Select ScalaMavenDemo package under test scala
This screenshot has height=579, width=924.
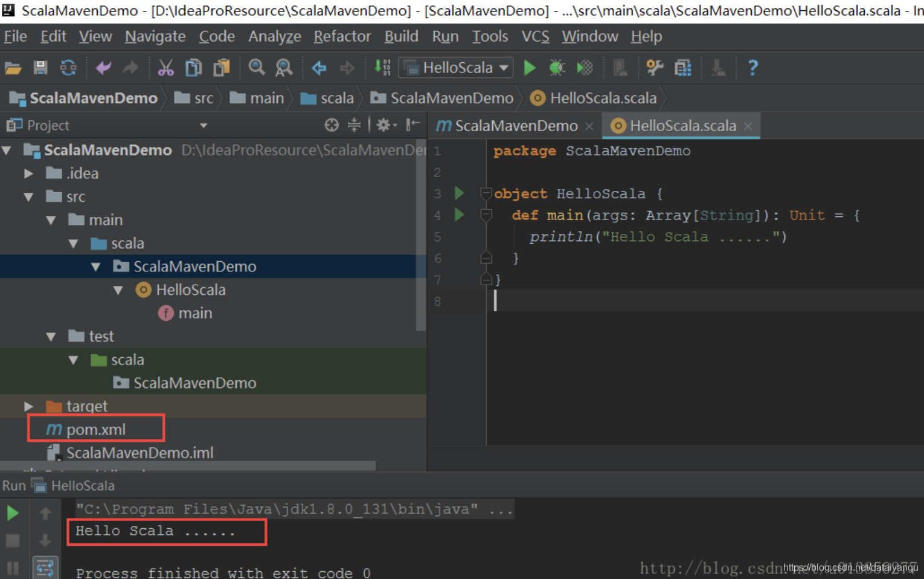[185, 383]
